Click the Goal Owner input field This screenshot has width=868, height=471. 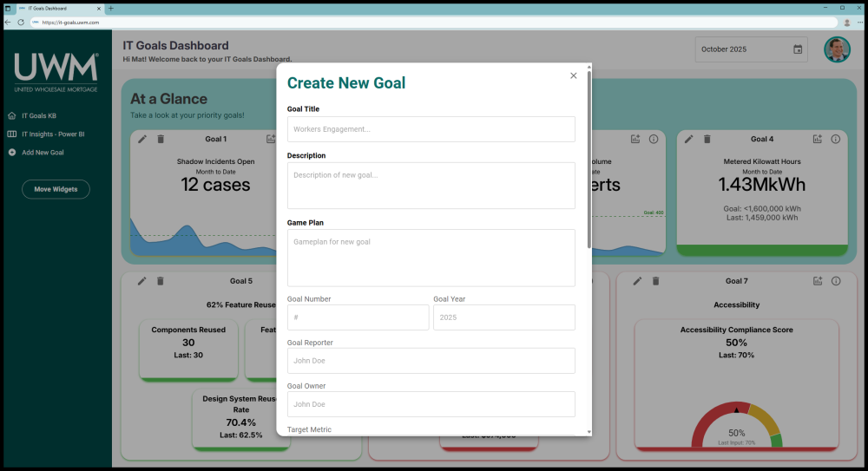(x=431, y=404)
